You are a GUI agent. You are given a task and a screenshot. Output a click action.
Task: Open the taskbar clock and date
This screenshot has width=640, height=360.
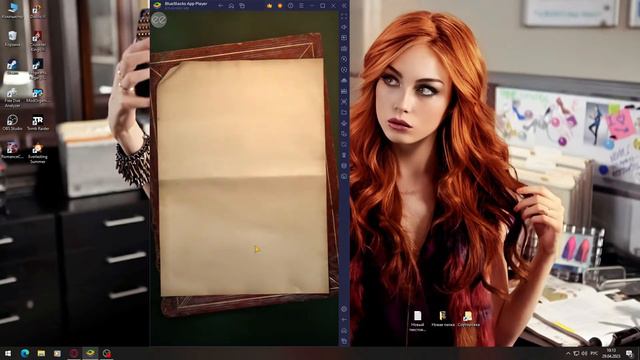tap(611, 353)
